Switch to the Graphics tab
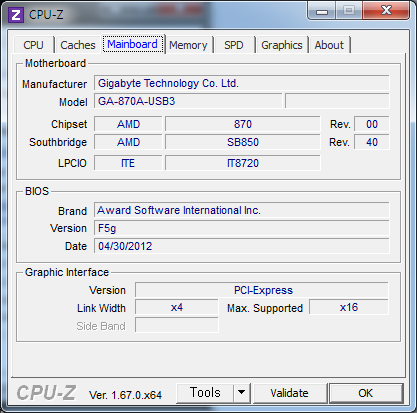This screenshot has width=417, height=413. pos(282,45)
